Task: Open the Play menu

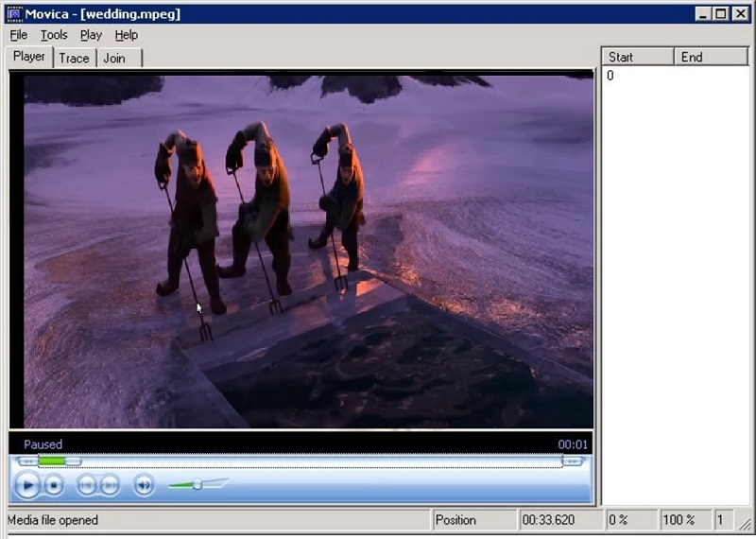Action: pyautogui.click(x=91, y=35)
